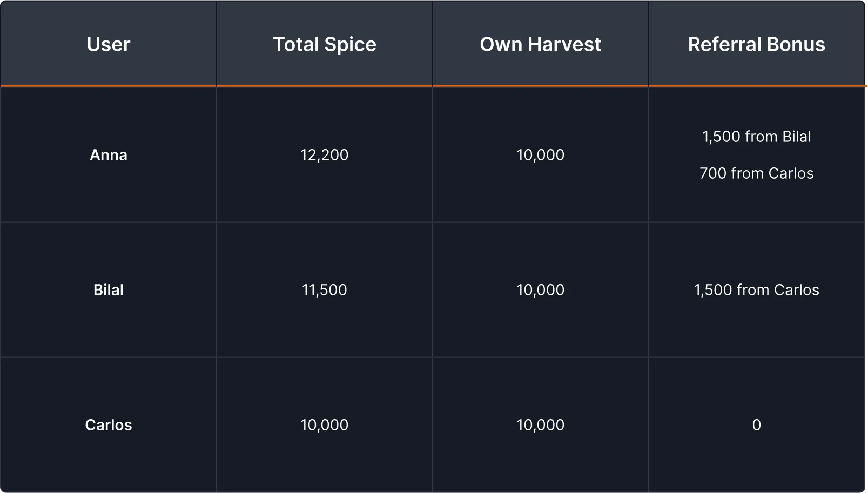Click Bilal's total spice value 11,500

(325, 290)
